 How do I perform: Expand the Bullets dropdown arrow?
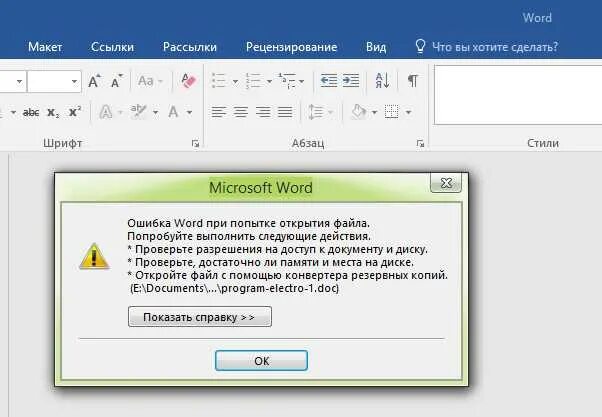coord(235,81)
